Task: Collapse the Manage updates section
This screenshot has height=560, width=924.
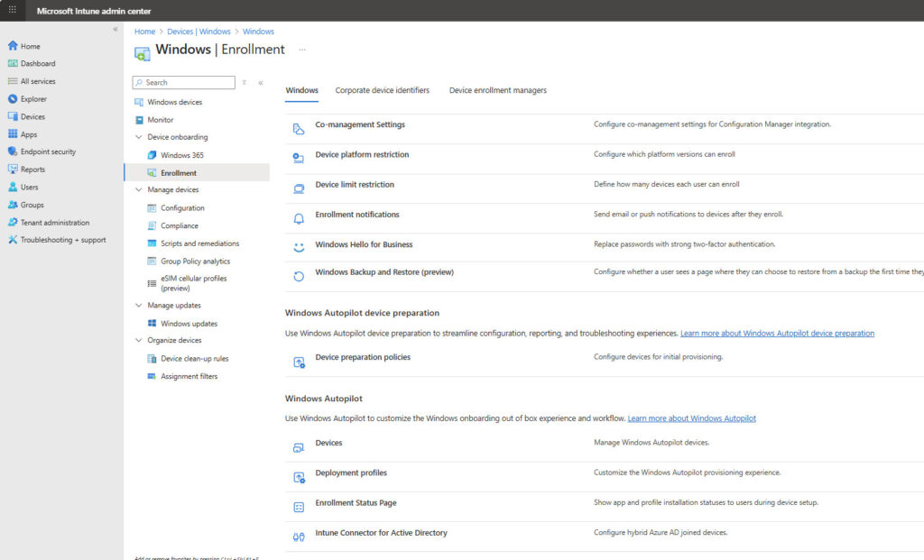Action: pyautogui.click(x=139, y=306)
